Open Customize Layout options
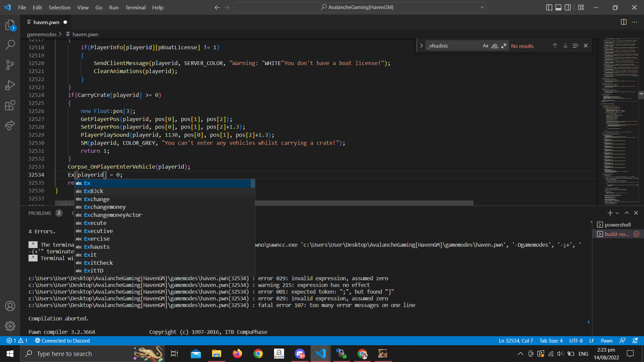 (x=581, y=7)
